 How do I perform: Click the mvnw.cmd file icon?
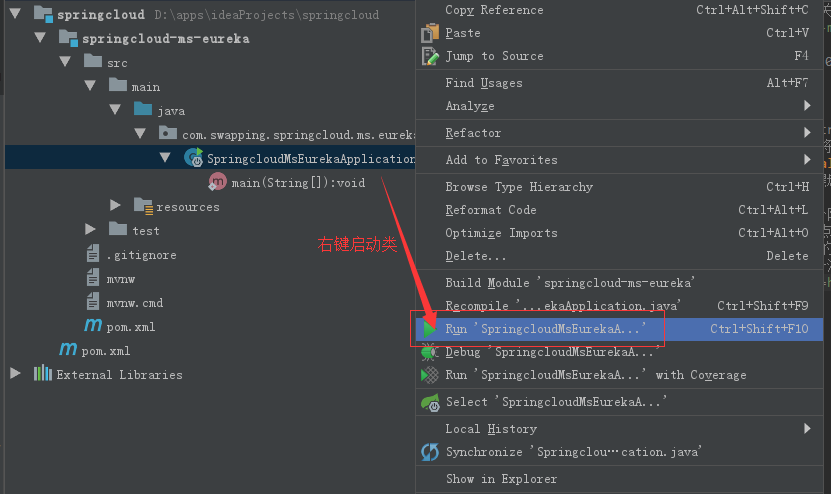pyautogui.click(x=93, y=302)
